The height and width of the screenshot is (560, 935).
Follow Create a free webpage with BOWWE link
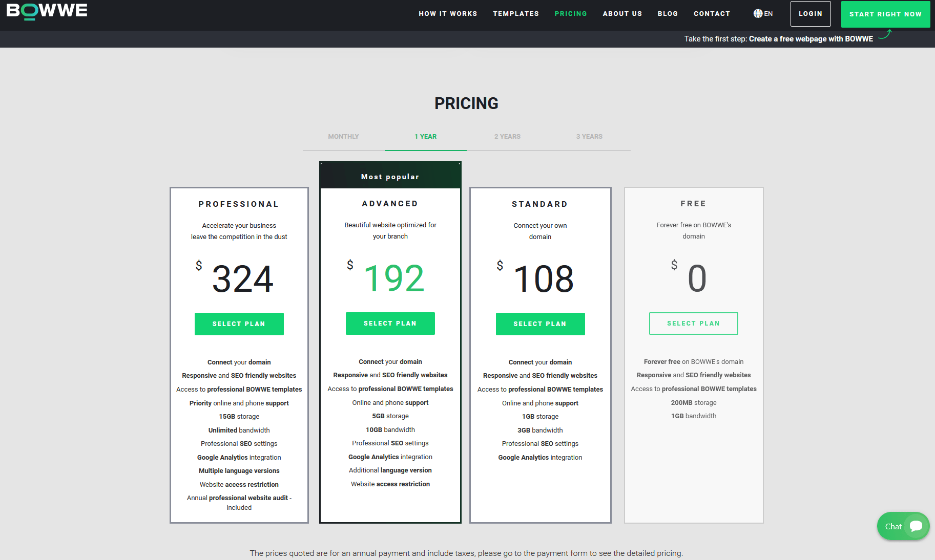811,39
